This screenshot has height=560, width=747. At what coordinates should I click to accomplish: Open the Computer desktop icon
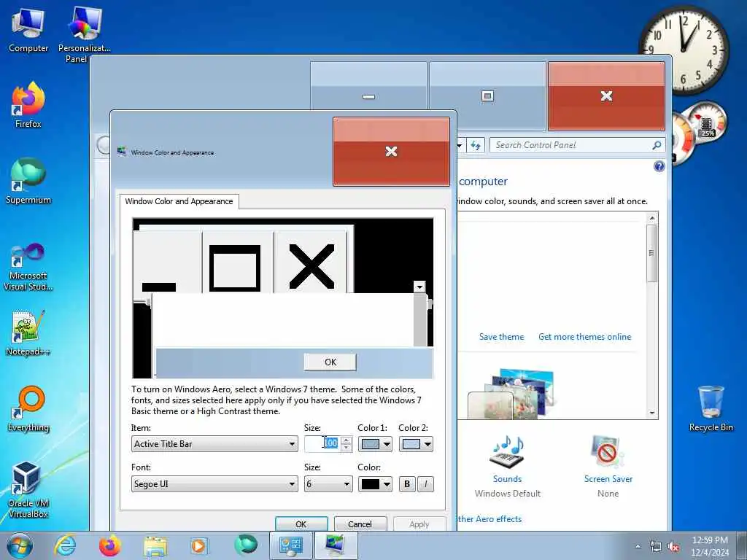pyautogui.click(x=28, y=30)
